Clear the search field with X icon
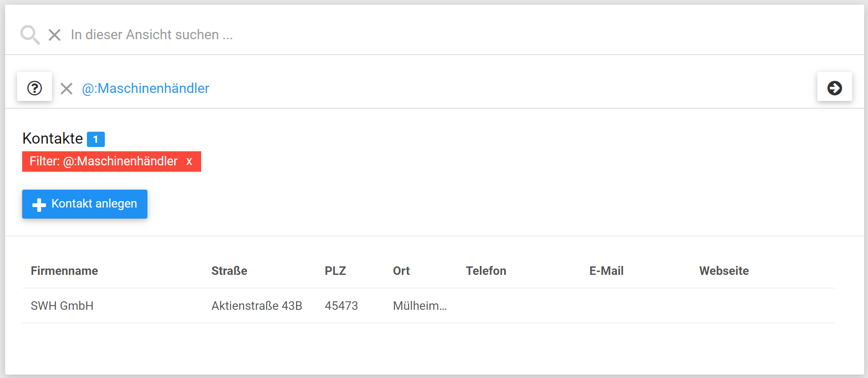Screen dimensions: 868x378 point(55,35)
